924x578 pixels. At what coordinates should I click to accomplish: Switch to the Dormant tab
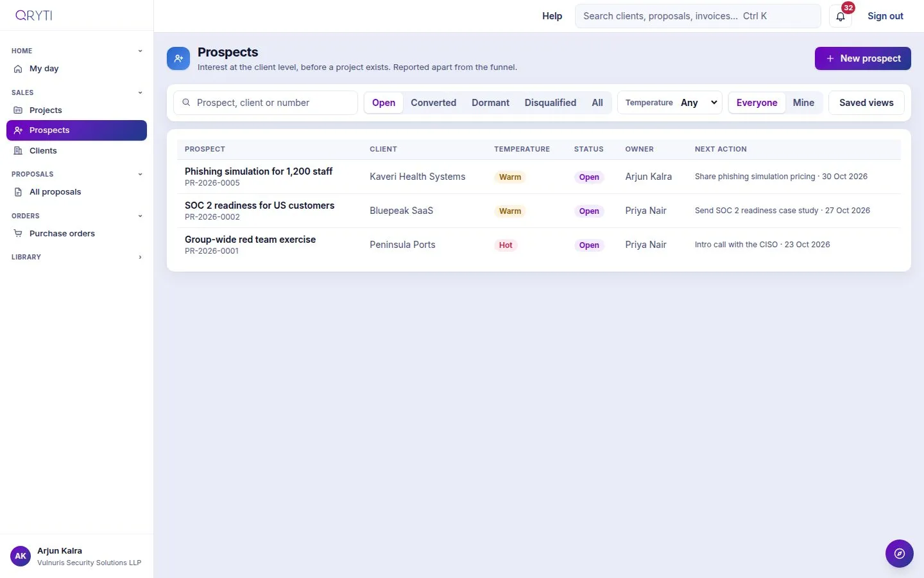click(490, 103)
